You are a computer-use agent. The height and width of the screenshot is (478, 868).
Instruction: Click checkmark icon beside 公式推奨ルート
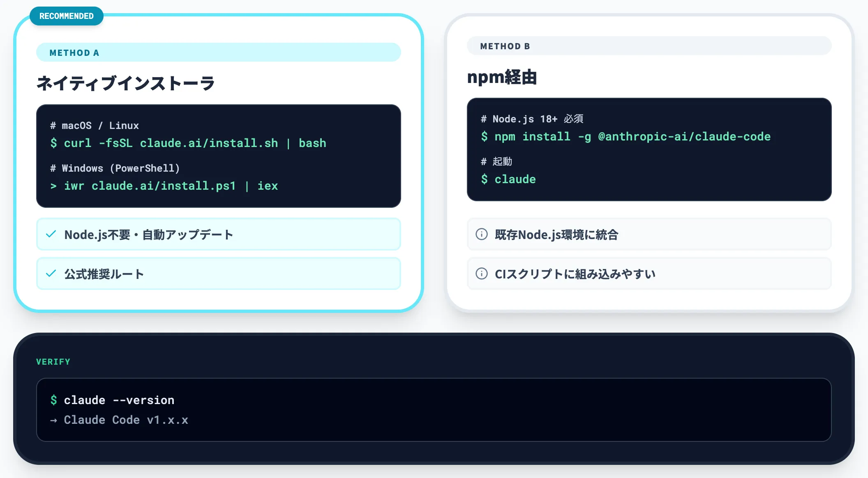51,274
